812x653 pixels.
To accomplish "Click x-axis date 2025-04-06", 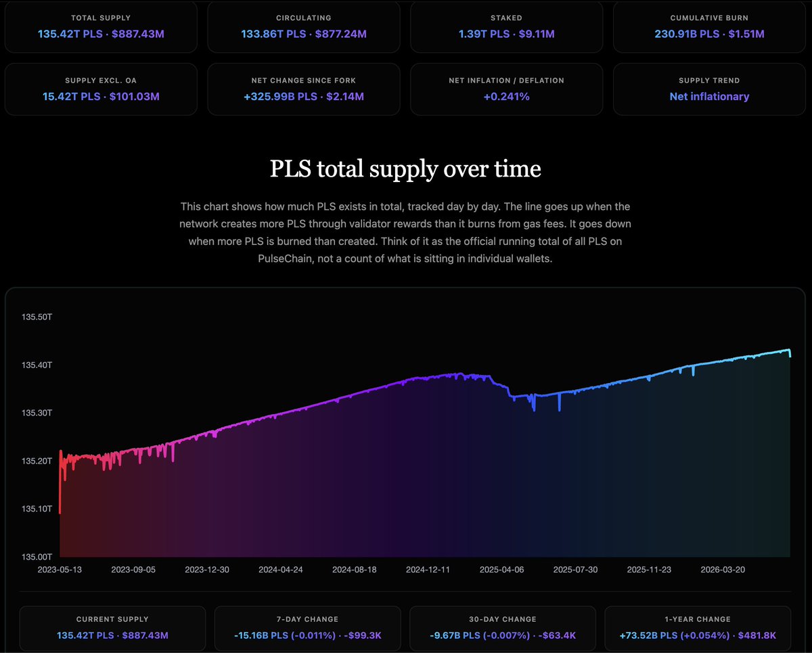I will [x=502, y=570].
